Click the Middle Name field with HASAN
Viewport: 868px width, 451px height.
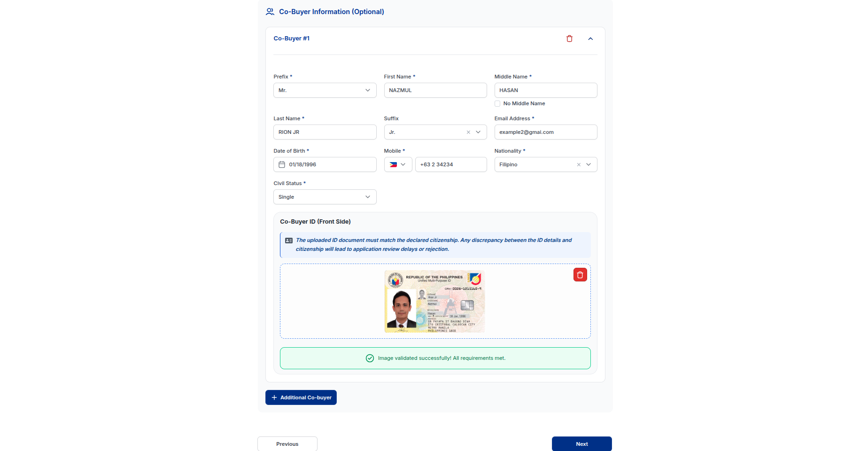(546, 90)
